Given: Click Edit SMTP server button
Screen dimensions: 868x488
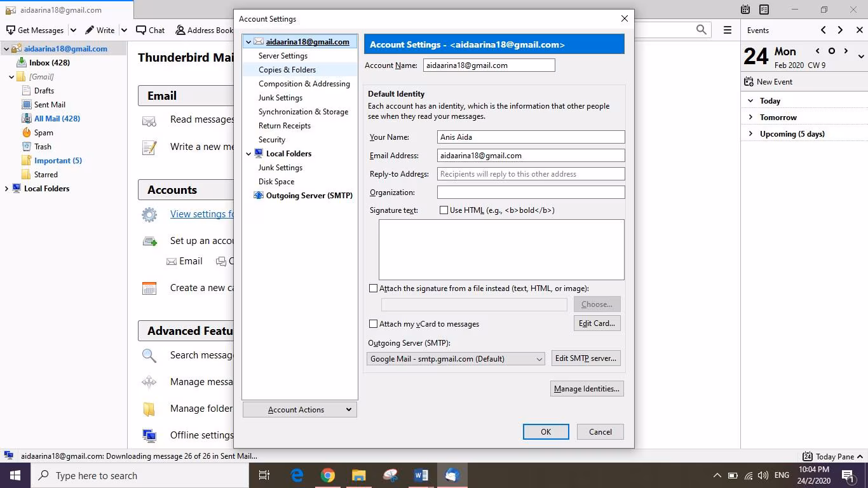Looking at the screenshot, I should pos(586,358).
